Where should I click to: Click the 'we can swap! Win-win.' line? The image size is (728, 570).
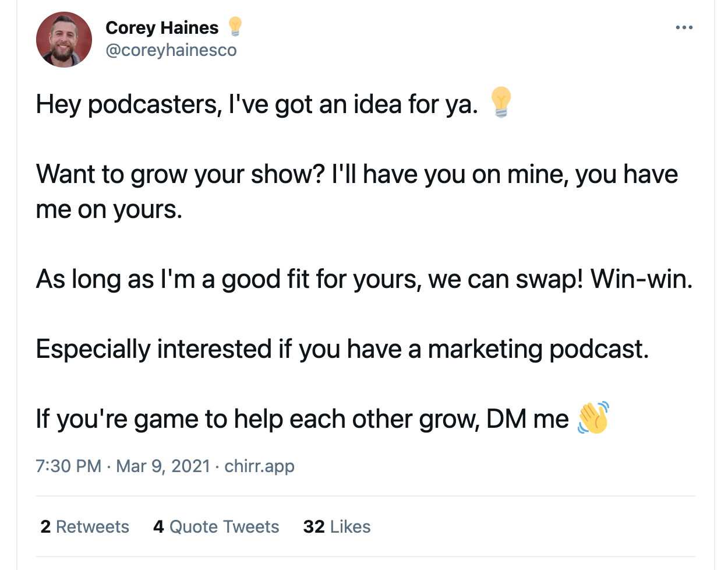pos(560,279)
